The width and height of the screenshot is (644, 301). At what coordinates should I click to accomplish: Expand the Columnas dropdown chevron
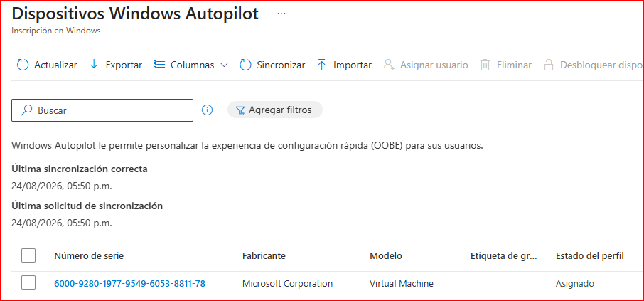pos(224,65)
